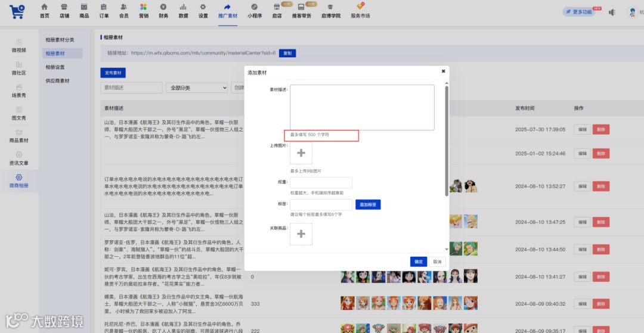
Task: Click the shopping cart logo
Action: [17, 11]
